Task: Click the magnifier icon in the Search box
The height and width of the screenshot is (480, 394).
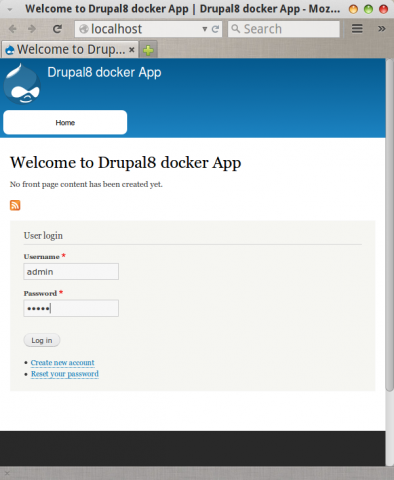Action: coord(235,29)
